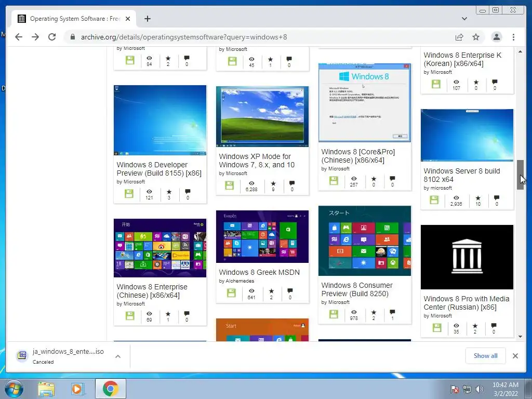532x399 pixels.
Task: Click favorites star on Enterprise Chinese card
Action: tap(168, 313)
